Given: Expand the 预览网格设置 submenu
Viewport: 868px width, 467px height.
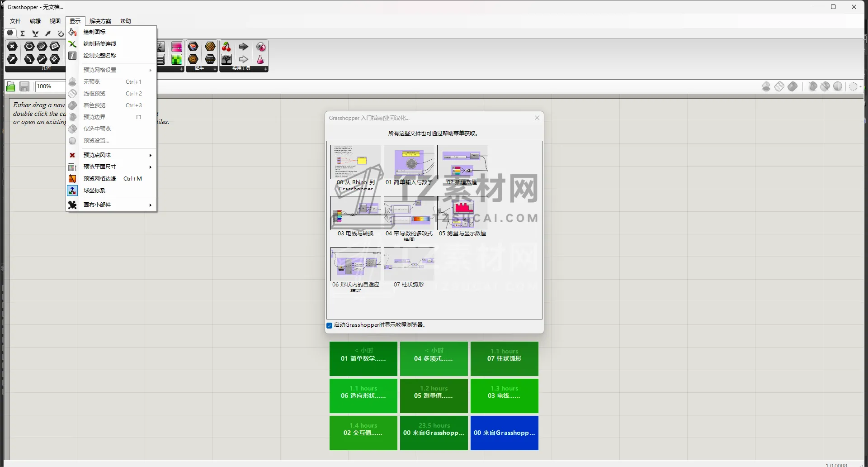Looking at the screenshot, I should 111,70.
